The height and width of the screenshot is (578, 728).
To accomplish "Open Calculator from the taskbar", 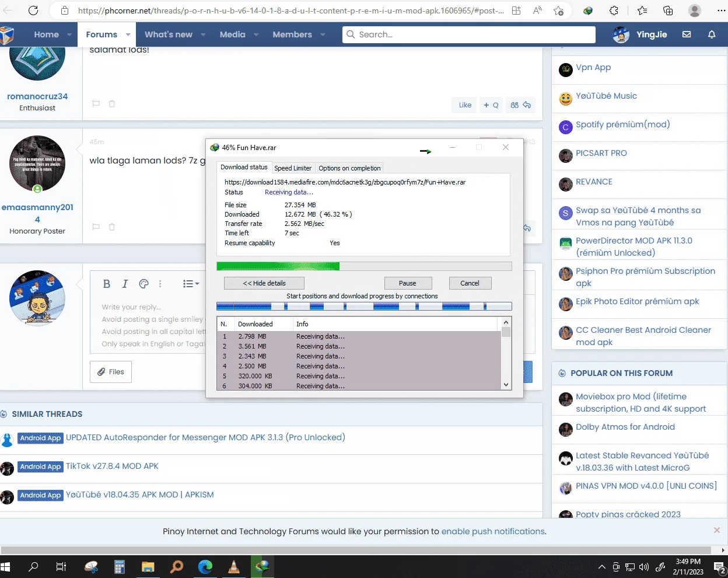I will tap(120, 566).
